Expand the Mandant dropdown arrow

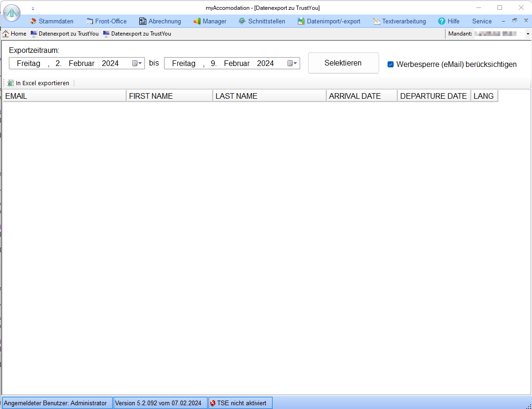click(528, 34)
